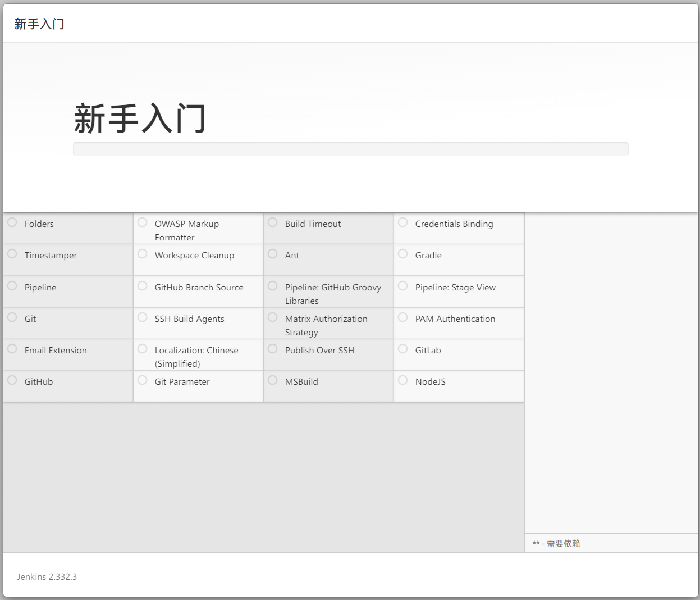Toggle the SSH Build Agents circle indicator
Image resolution: width=700 pixels, height=600 pixels.
click(143, 317)
